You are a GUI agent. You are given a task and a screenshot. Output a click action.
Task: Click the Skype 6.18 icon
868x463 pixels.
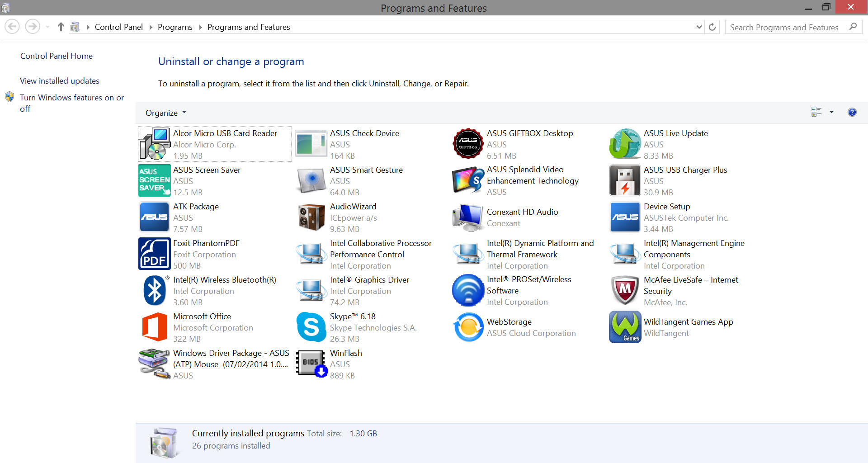[x=311, y=327]
